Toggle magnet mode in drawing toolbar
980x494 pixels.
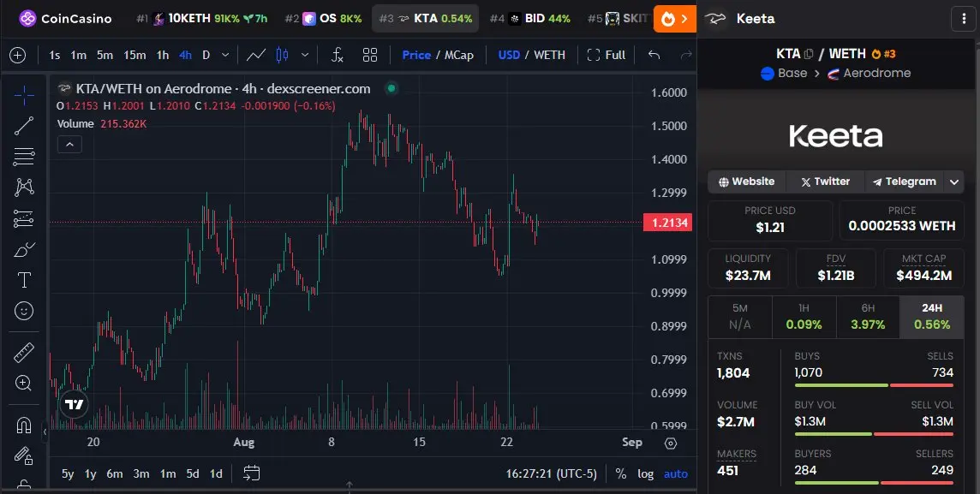[24, 426]
